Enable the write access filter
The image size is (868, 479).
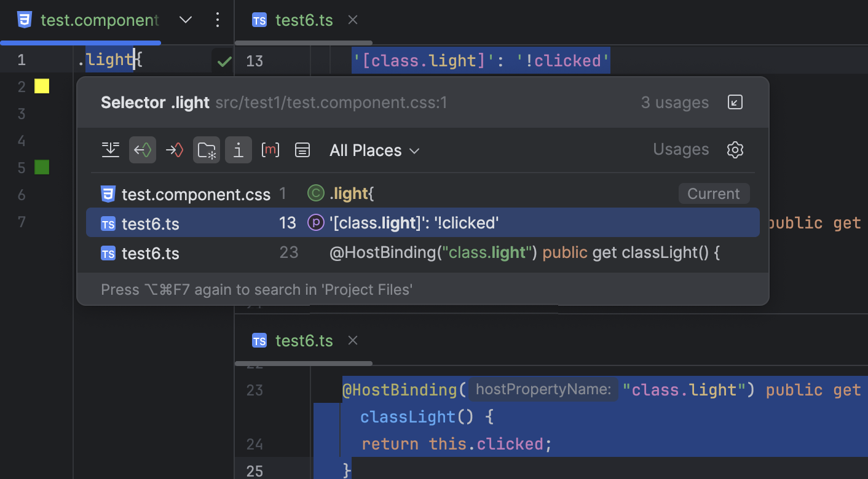(175, 150)
